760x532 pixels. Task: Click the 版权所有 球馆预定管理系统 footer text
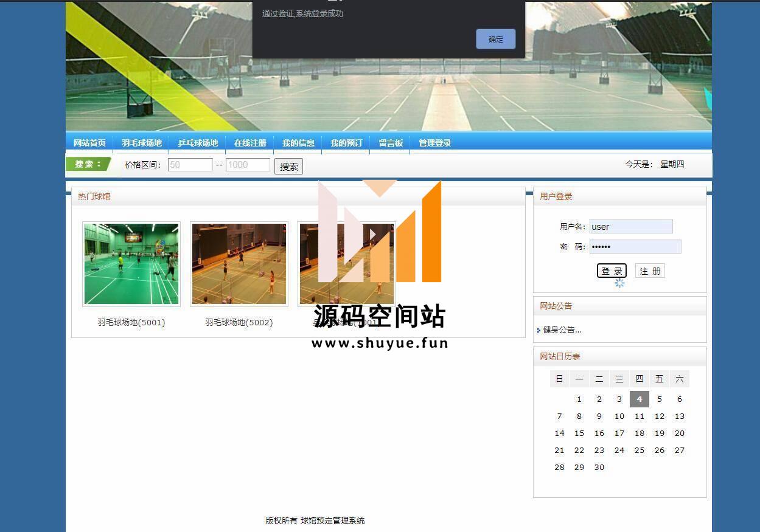315,520
